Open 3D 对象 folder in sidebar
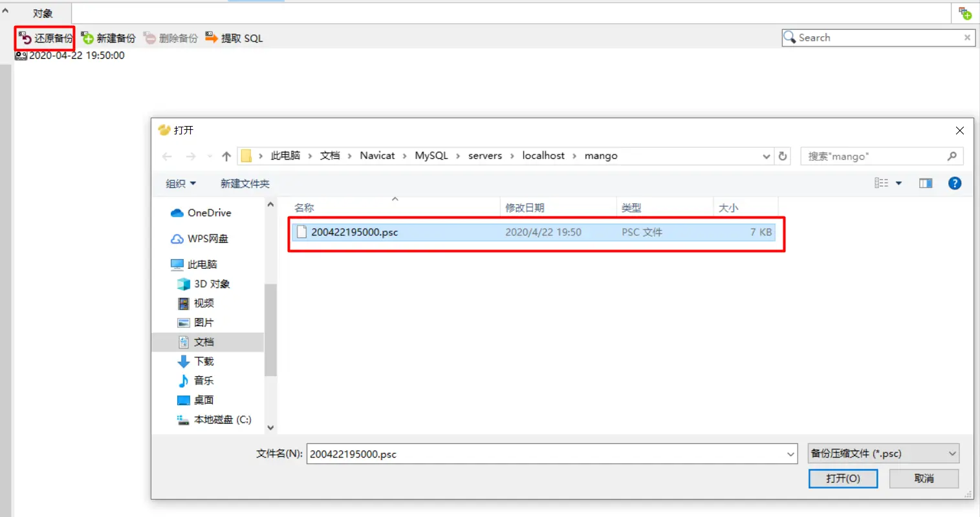 [203, 284]
